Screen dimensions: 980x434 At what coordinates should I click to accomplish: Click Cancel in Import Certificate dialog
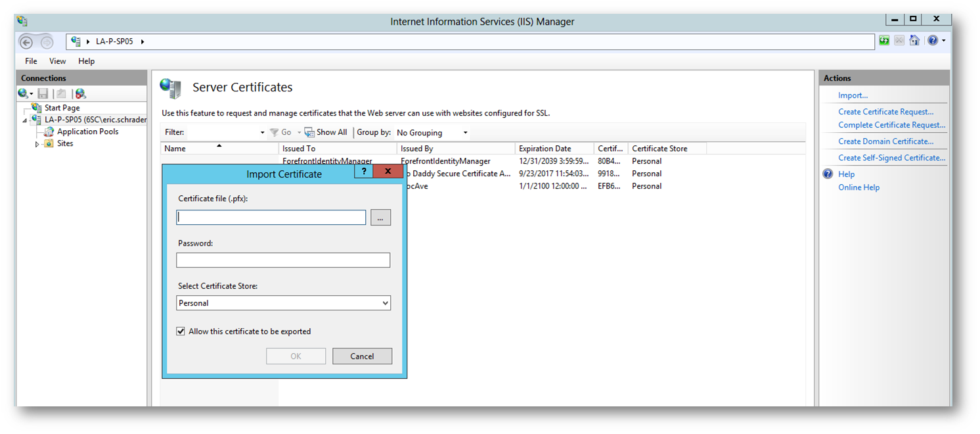pos(362,356)
